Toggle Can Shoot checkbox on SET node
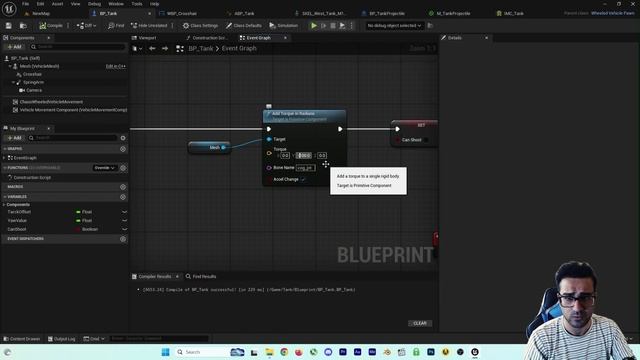Viewport: 640px width, 360px height. [426, 140]
